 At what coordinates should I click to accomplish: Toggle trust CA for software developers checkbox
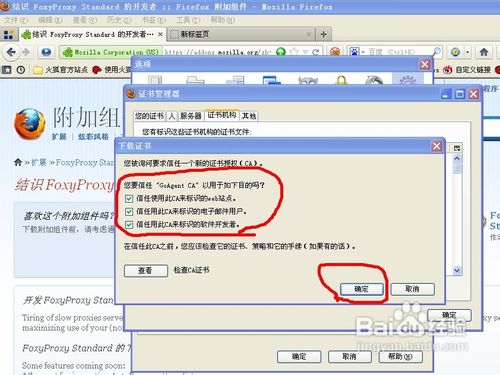pos(129,225)
